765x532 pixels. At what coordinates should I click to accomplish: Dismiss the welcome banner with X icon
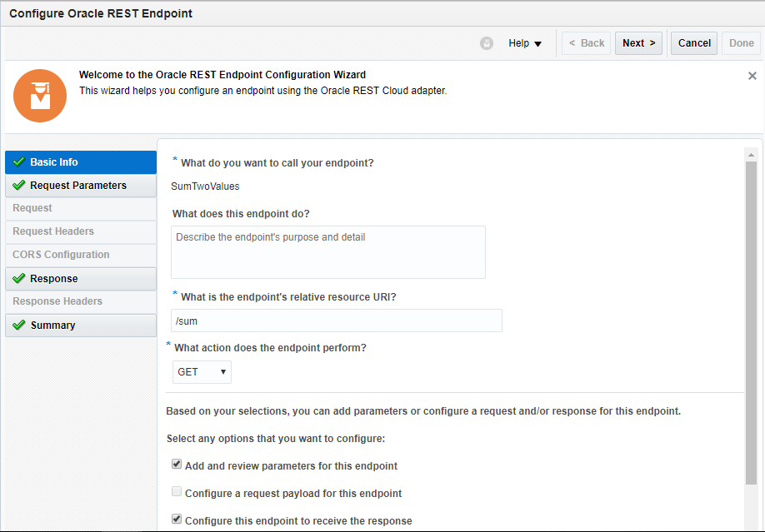click(752, 76)
